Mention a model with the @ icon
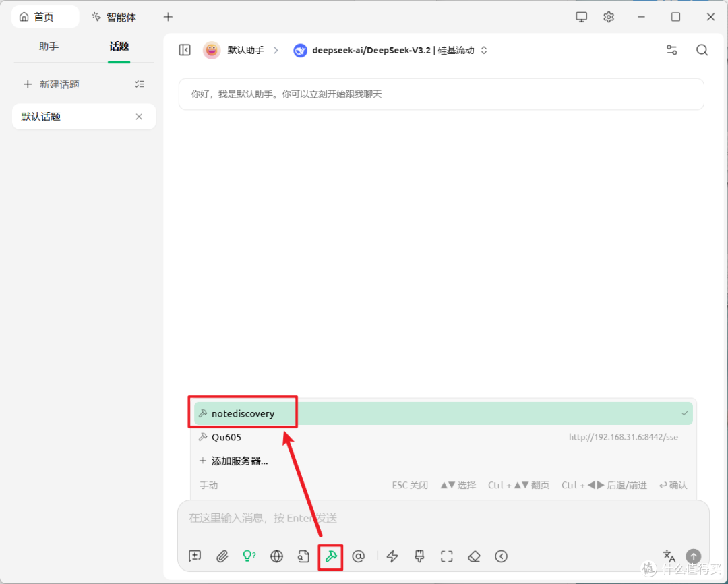The height and width of the screenshot is (584, 728). pyautogui.click(x=359, y=556)
